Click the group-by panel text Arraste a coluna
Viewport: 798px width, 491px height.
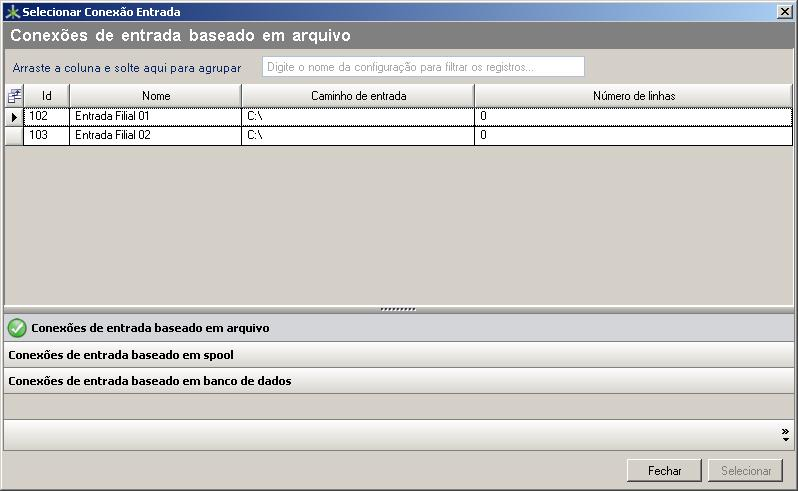pyautogui.click(x=127, y=68)
